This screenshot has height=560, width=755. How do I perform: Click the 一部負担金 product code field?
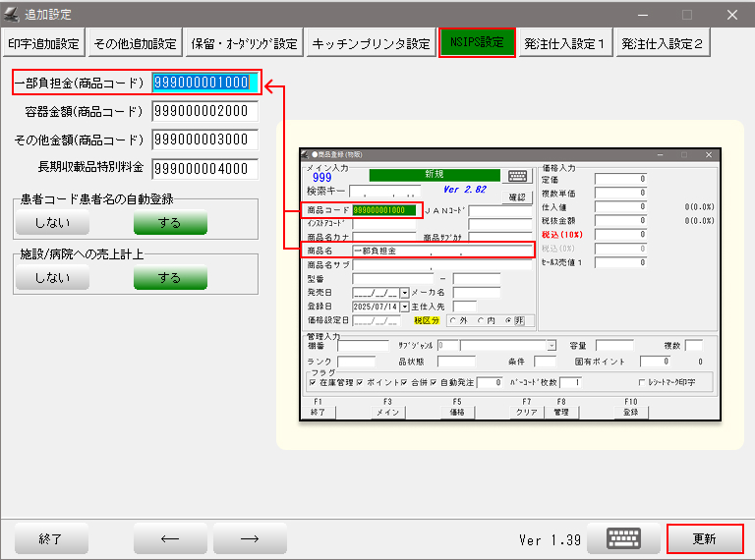205,83
